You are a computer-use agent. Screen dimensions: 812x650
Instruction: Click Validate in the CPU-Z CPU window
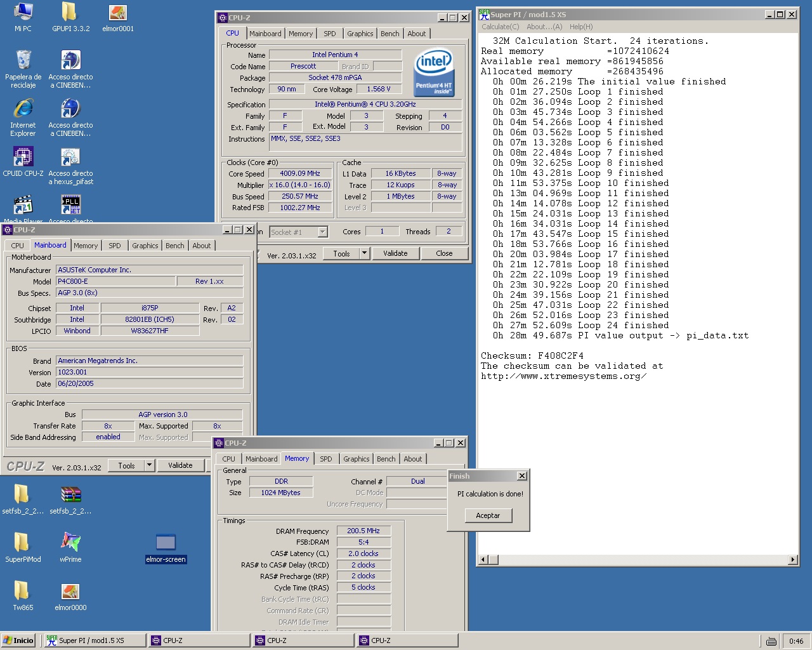pyautogui.click(x=395, y=253)
